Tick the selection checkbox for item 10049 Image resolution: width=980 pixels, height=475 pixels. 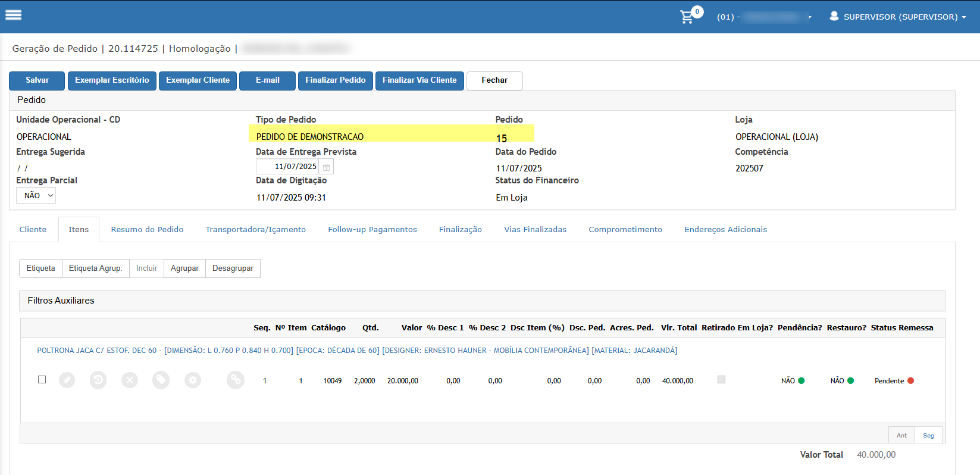(42, 379)
